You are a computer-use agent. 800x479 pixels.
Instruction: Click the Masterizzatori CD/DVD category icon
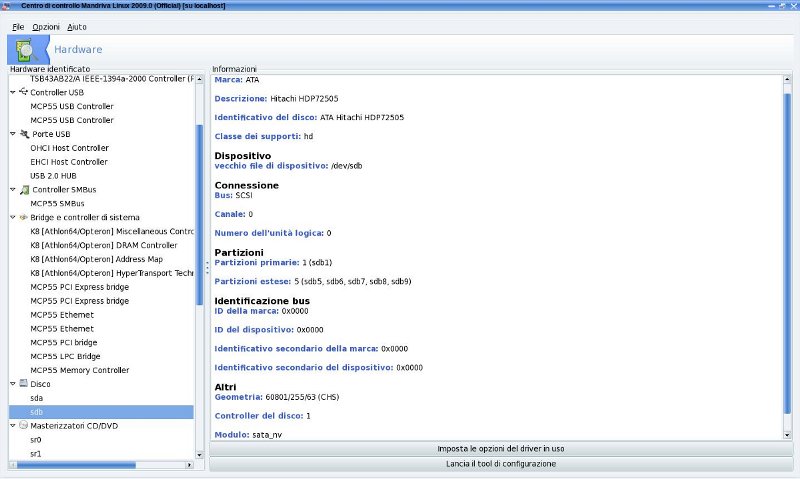tap(23, 425)
